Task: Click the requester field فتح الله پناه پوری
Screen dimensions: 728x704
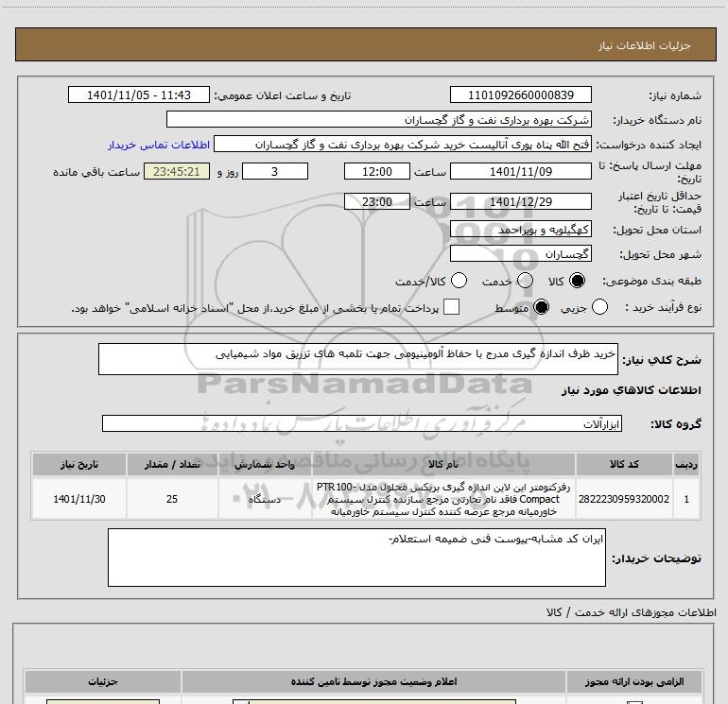Action: (x=403, y=145)
